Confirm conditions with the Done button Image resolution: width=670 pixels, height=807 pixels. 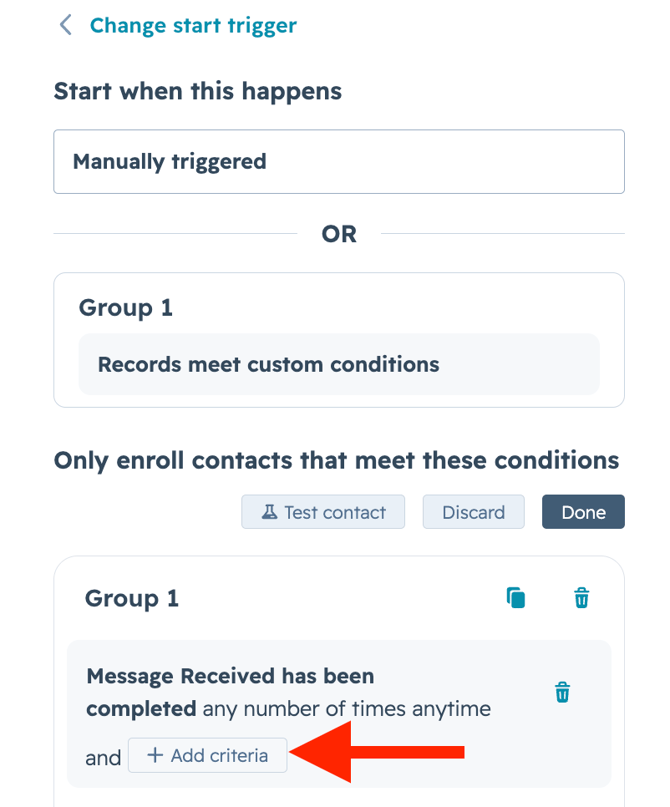pyautogui.click(x=583, y=512)
